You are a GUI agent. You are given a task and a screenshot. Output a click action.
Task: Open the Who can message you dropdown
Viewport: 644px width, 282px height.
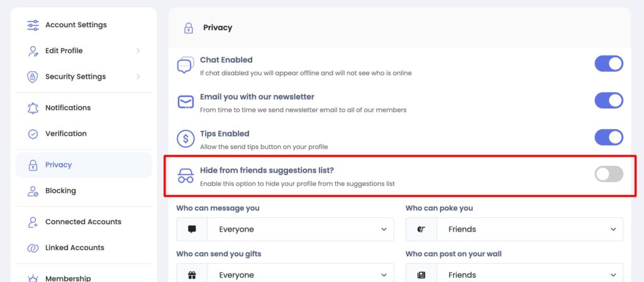tap(285, 229)
